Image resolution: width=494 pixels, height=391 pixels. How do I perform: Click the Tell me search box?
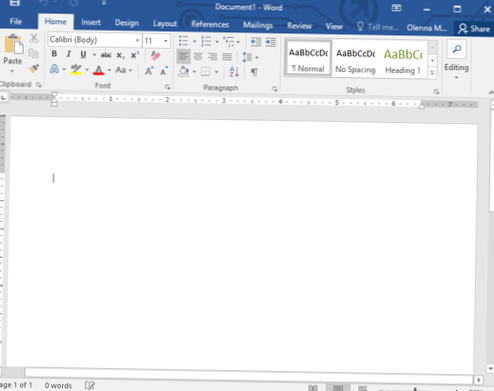click(377, 27)
